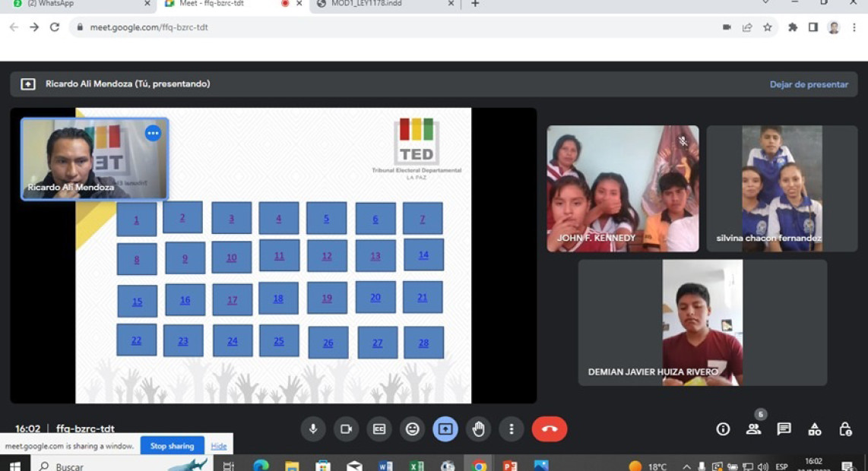This screenshot has height=471, width=868.
Task: Raise your hand in the meeting
Action: coord(478,429)
